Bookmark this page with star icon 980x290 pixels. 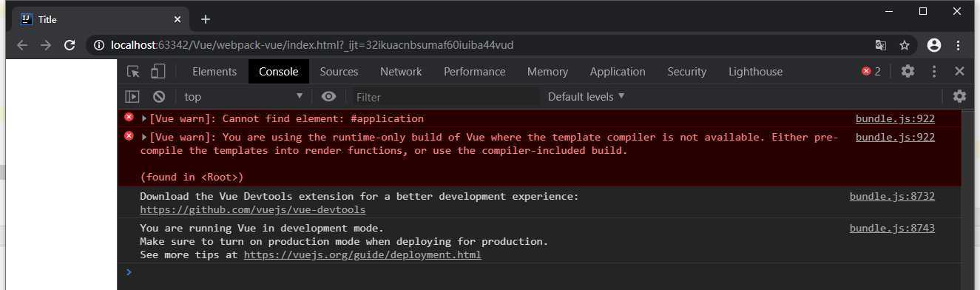click(905, 45)
